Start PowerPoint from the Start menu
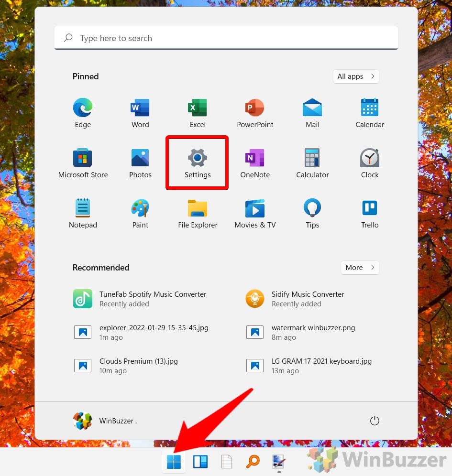Viewport: 452px width, 476px height. coord(255,113)
